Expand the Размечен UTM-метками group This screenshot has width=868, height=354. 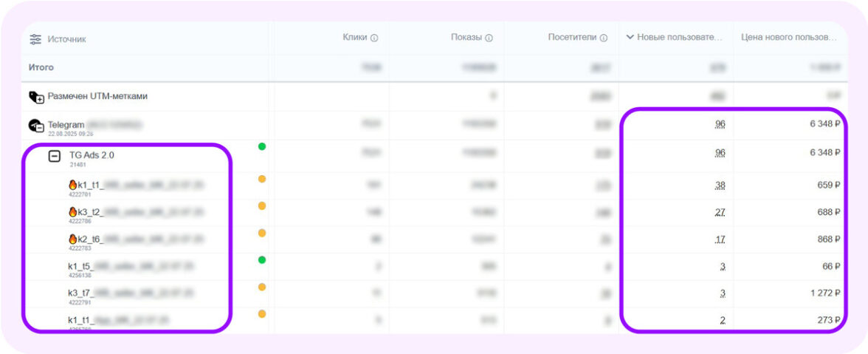37,97
